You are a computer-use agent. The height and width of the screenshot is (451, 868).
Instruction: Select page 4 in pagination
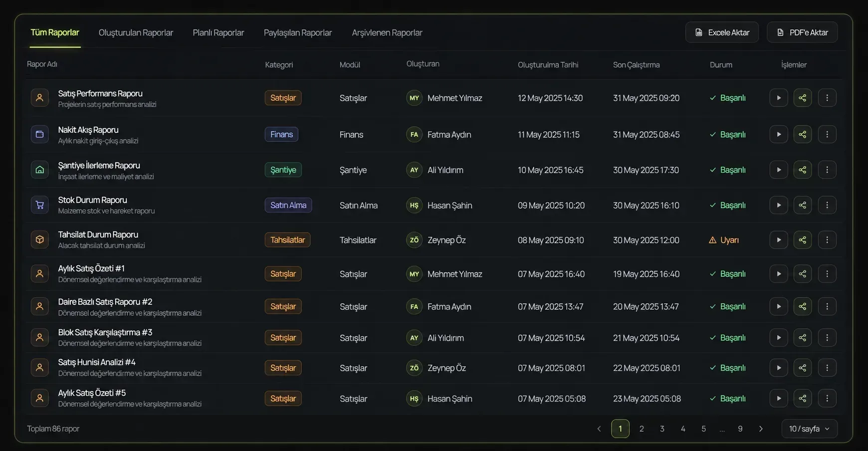tap(683, 429)
